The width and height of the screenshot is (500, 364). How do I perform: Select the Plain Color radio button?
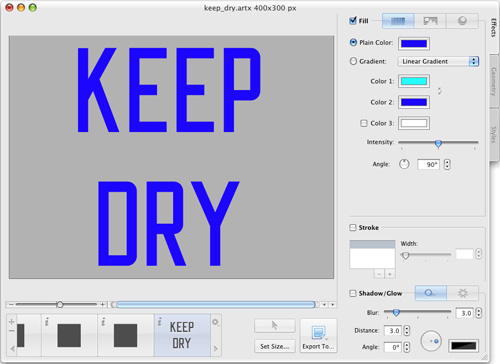pos(353,42)
